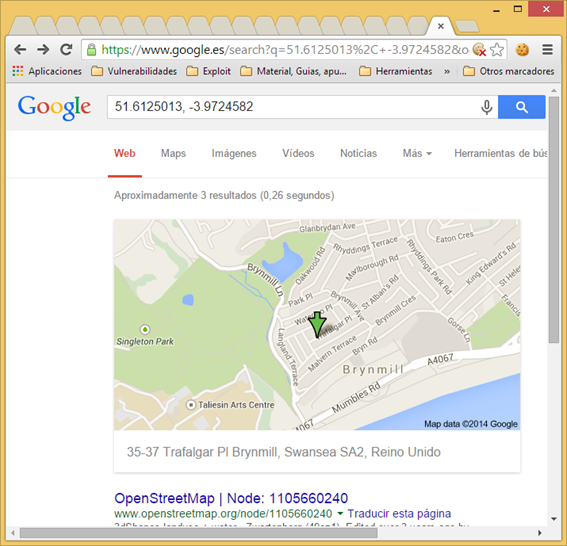Viewport: 567px width, 546px height.
Task: Open the cookie extension icon
Action: pos(522,50)
